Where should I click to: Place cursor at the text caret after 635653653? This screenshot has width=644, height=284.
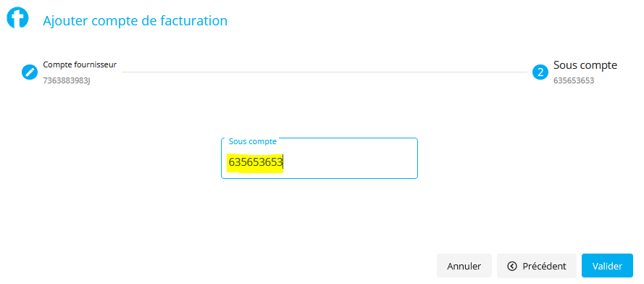coord(283,163)
